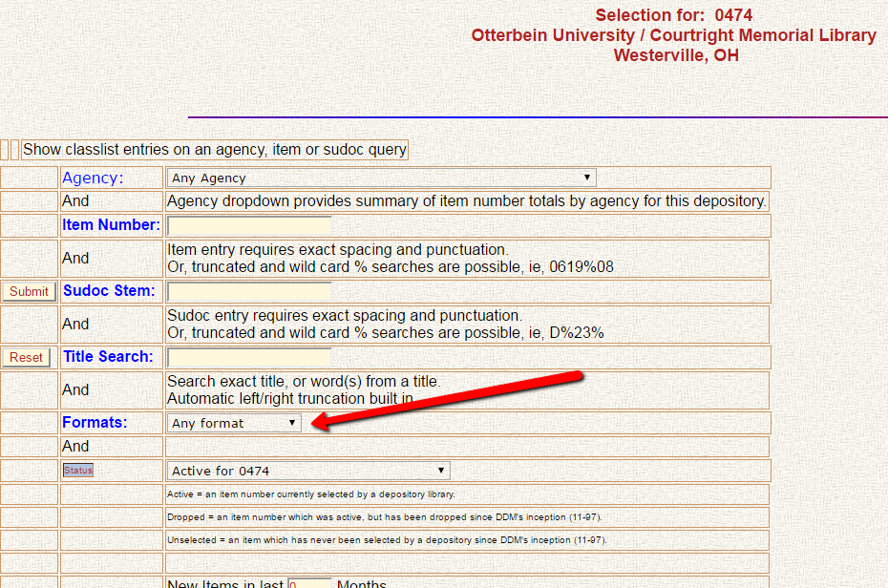Focus the Sudoc Stem input field
This screenshot has height=588, width=888.
tap(249, 291)
